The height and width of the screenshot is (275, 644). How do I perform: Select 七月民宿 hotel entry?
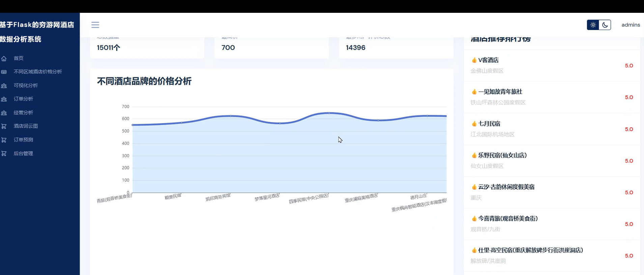point(489,123)
